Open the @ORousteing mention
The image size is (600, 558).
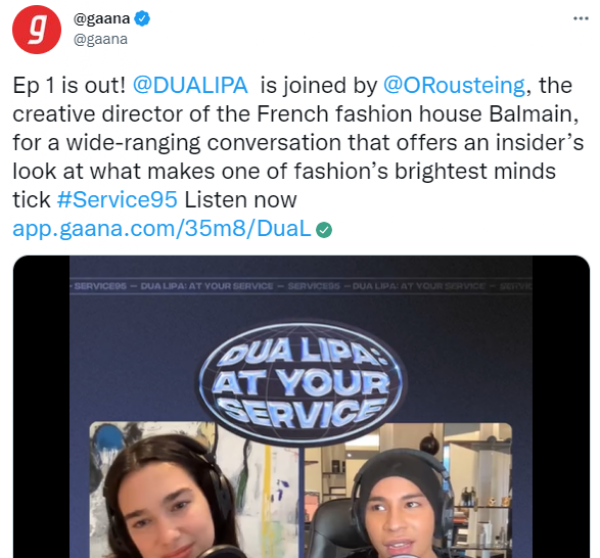click(x=454, y=85)
